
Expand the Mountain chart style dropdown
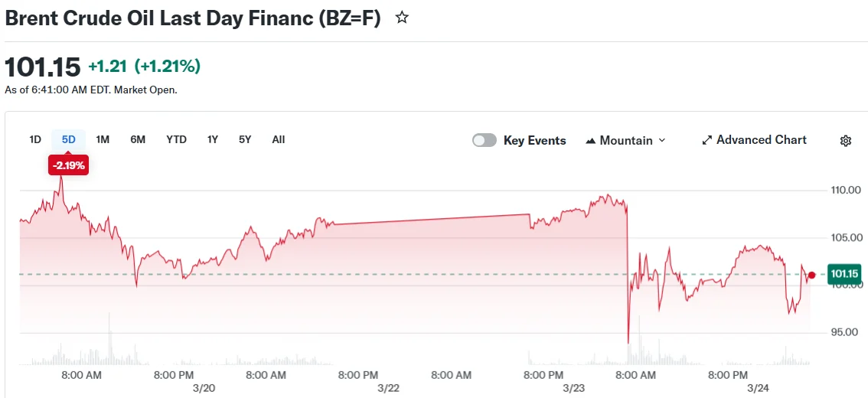(661, 140)
